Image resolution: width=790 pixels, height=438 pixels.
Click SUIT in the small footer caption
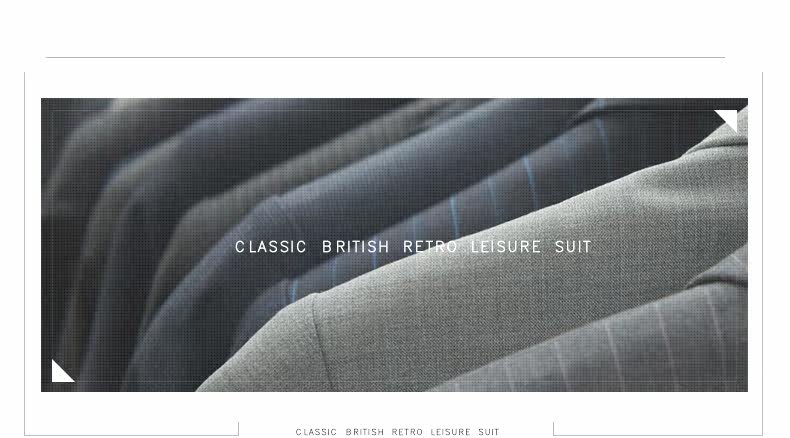point(489,432)
